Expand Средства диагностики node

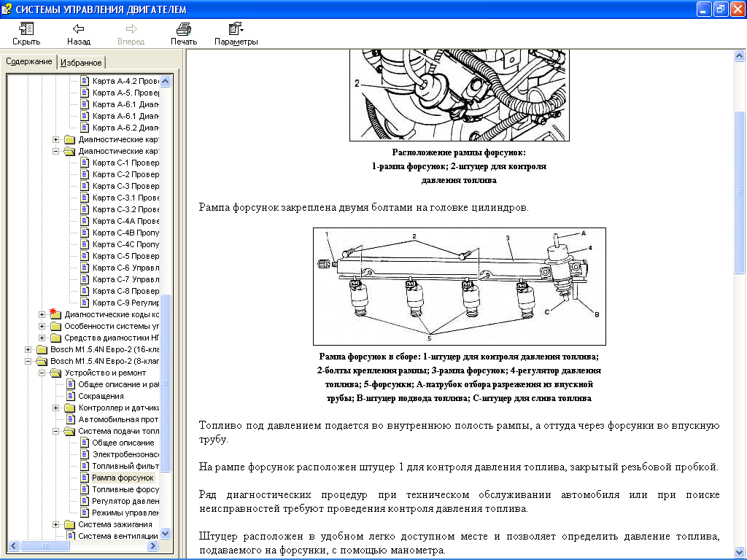click(42, 338)
